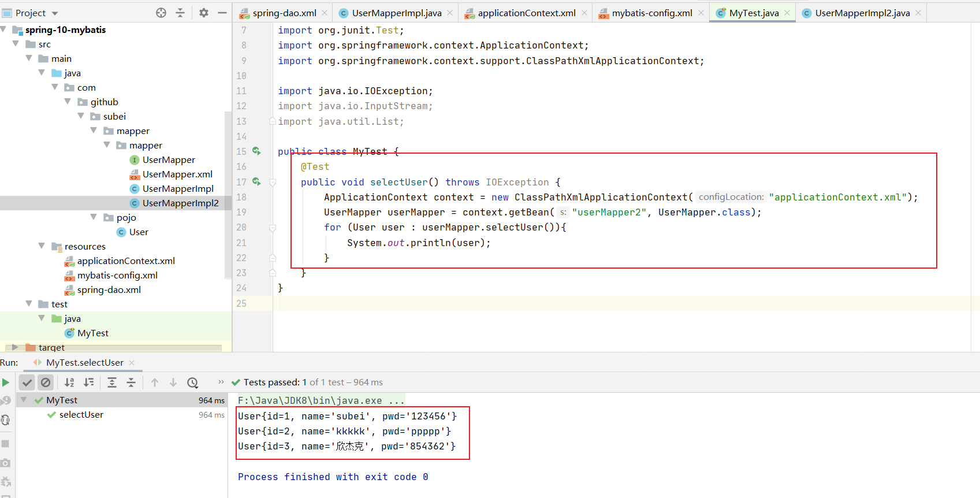Select UserMapperImpl2 in project tree

click(174, 203)
